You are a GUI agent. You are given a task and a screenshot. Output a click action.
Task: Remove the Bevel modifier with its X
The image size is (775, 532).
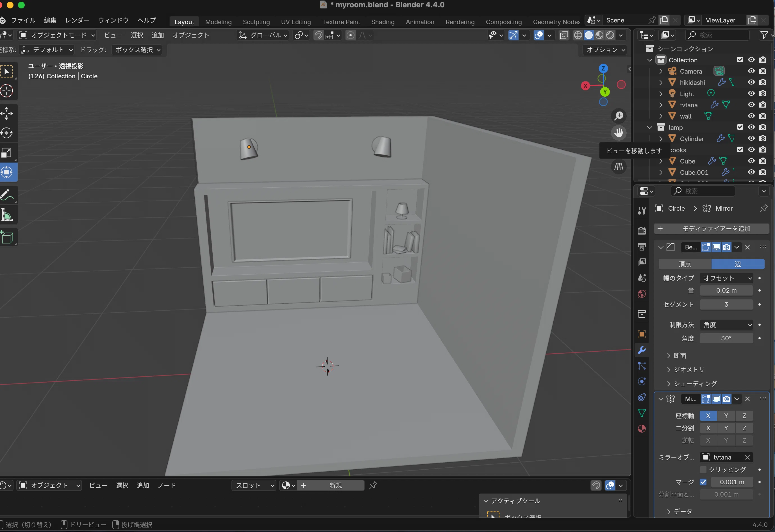click(747, 247)
